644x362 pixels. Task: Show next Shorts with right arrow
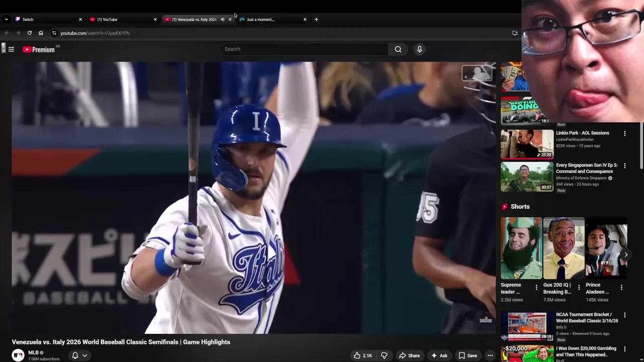(x=626, y=254)
